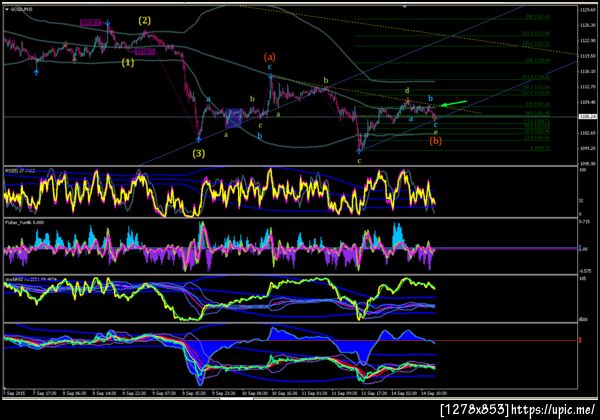This screenshot has width=600, height=420.
Task: Select the blue arrow marker under (a) peak
Action: (x=270, y=76)
